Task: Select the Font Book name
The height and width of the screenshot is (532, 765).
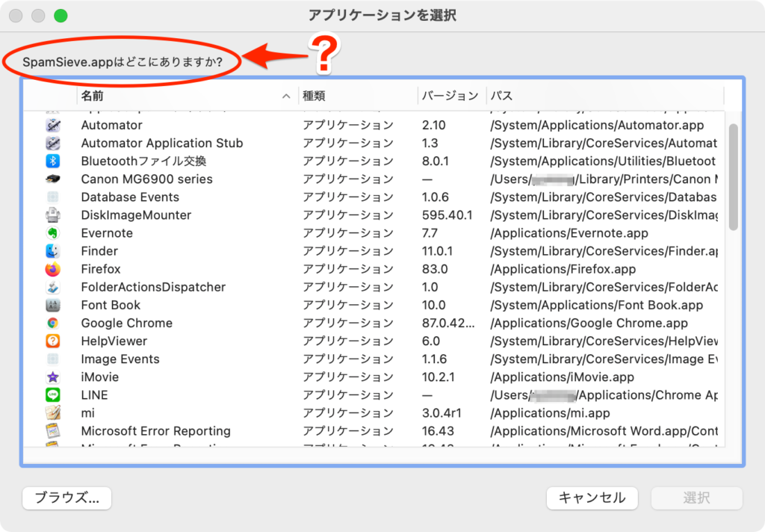Action: (x=111, y=305)
